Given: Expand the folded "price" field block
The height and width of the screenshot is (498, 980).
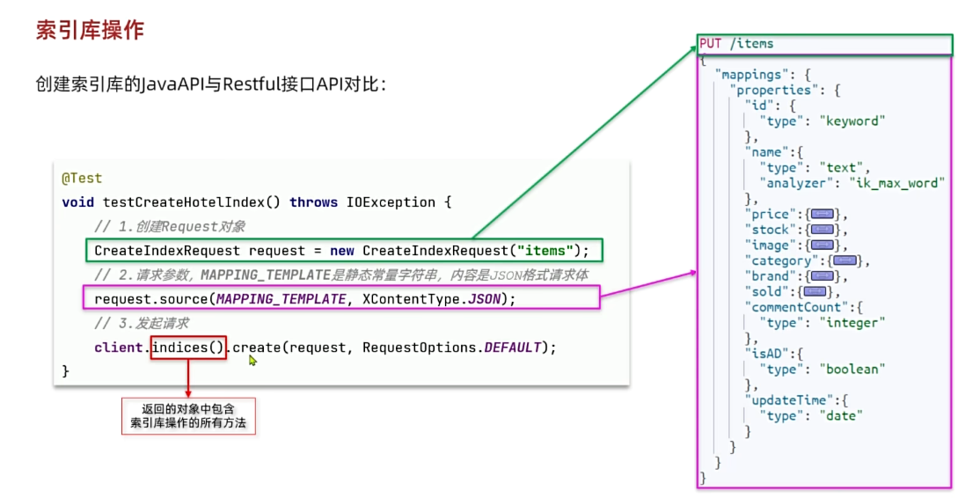Looking at the screenshot, I should pyautogui.click(x=823, y=214).
